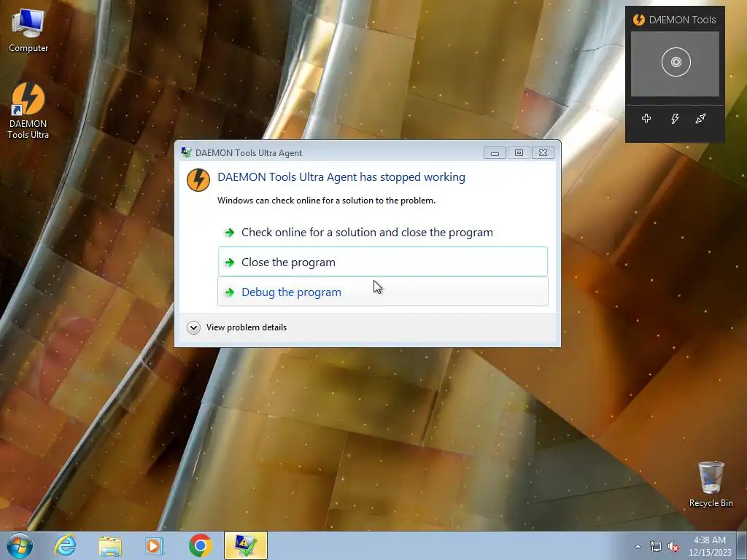The image size is (747, 560).
Task: Click the dialog title bar application icon
Action: (186, 153)
